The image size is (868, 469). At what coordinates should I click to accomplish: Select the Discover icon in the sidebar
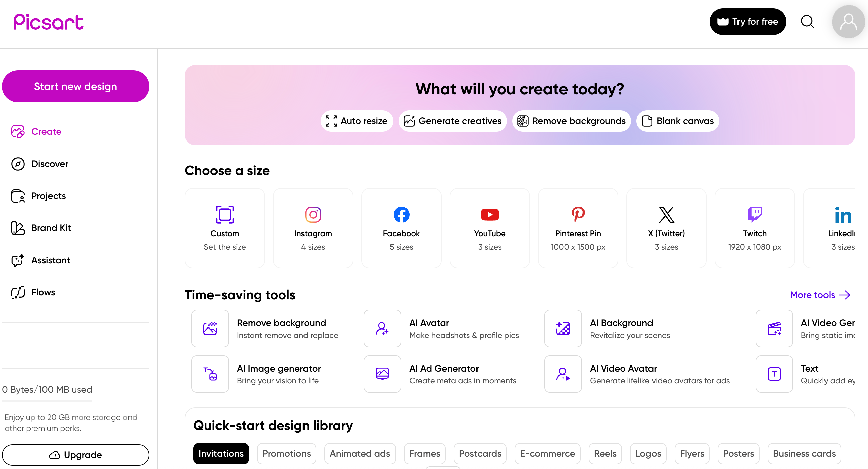point(17,164)
